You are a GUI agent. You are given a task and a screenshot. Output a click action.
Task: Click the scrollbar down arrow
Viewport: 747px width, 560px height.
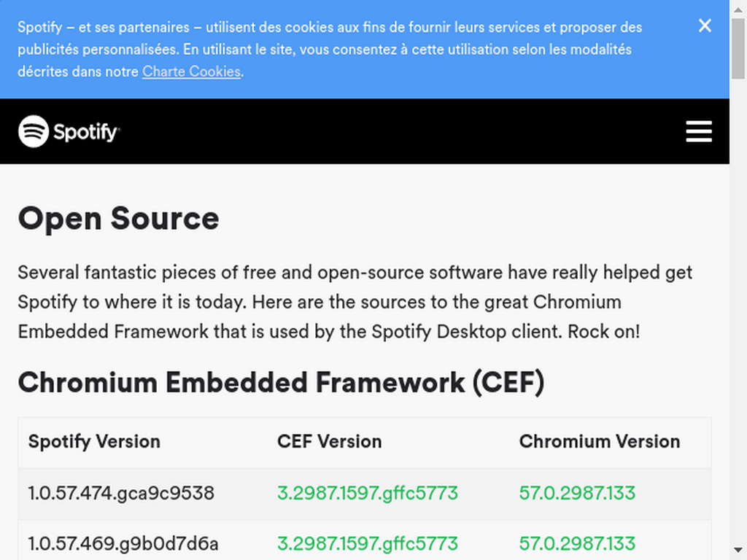click(738, 551)
